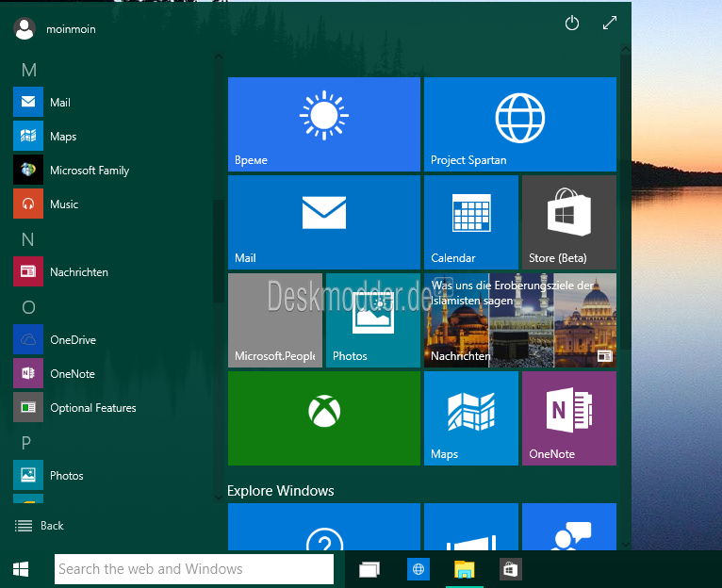The height and width of the screenshot is (588, 722).
Task: Click the Search the web and Windows box
Action: [194, 569]
